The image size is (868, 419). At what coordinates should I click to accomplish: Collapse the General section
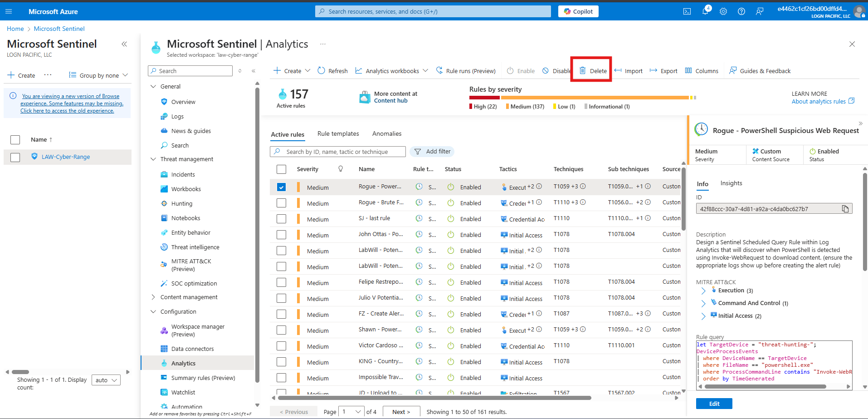pyautogui.click(x=153, y=86)
